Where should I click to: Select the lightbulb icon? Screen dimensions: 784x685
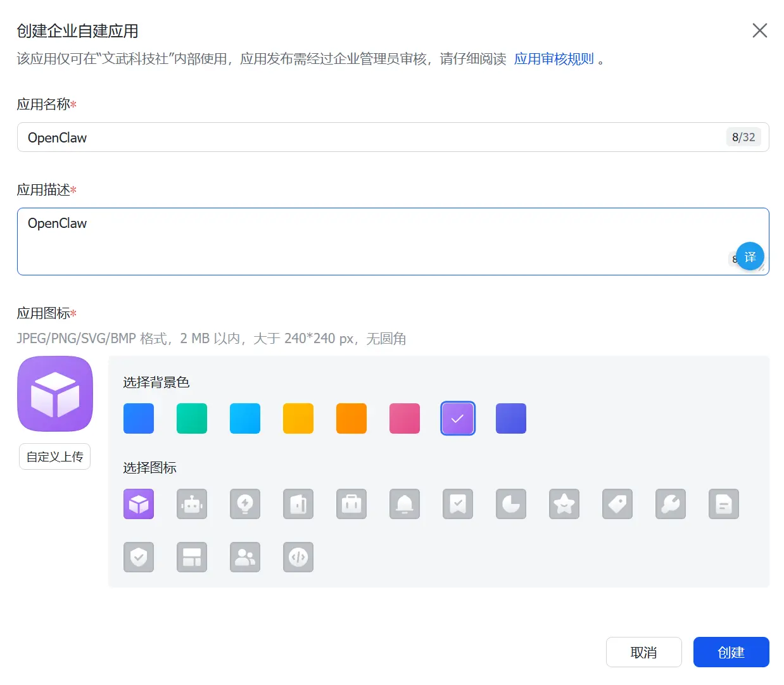[x=245, y=504]
